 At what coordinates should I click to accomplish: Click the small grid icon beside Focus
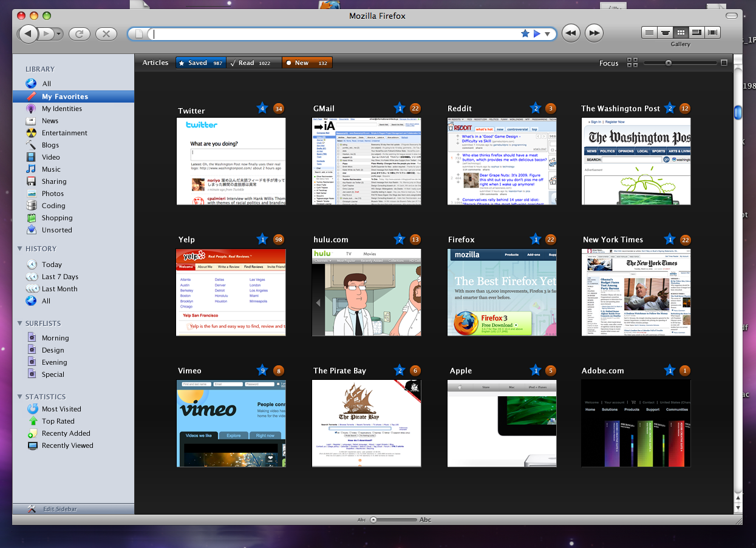click(632, 63)
